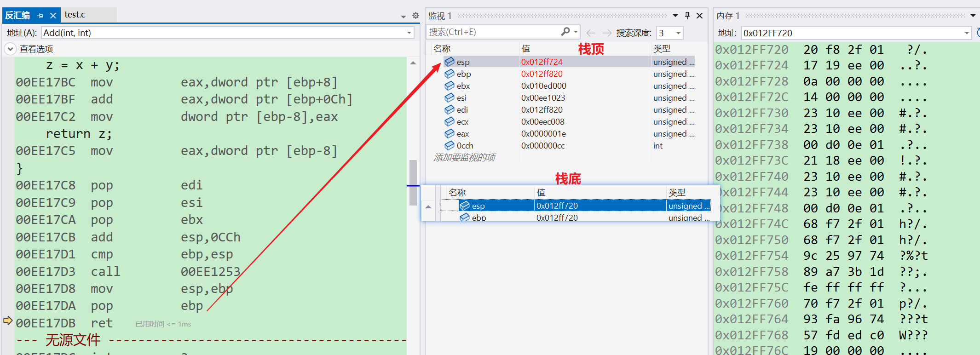The height and width of the screenshot is (355, 980).
Task: Click the pop ebp instruction line
Action: 110,306
